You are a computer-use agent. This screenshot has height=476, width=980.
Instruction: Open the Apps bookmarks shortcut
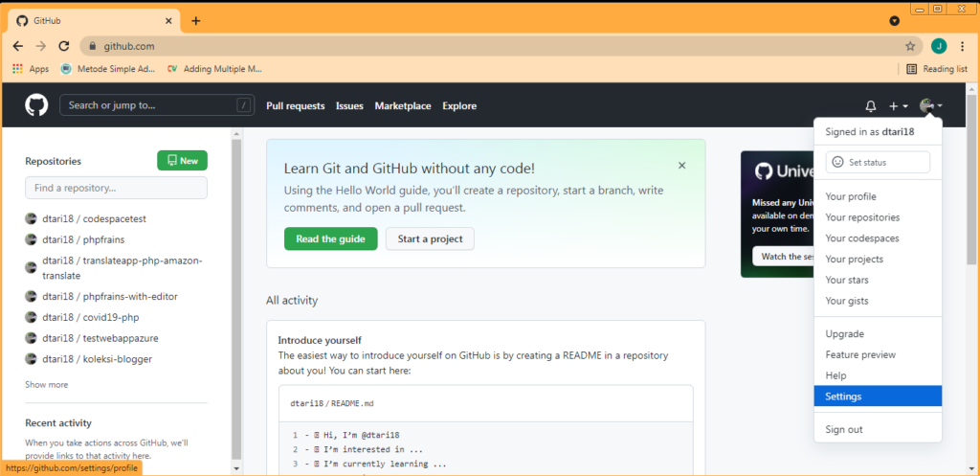[31, 69]
